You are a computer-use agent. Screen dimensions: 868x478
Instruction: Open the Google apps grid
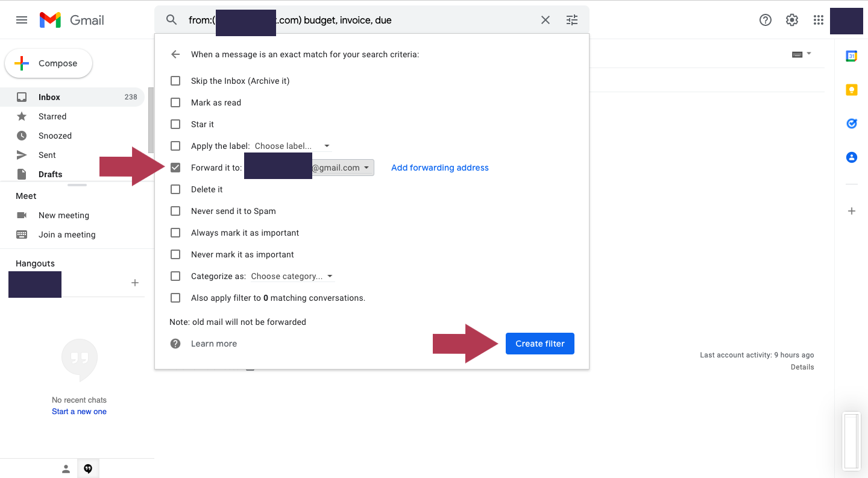point(818,20)
